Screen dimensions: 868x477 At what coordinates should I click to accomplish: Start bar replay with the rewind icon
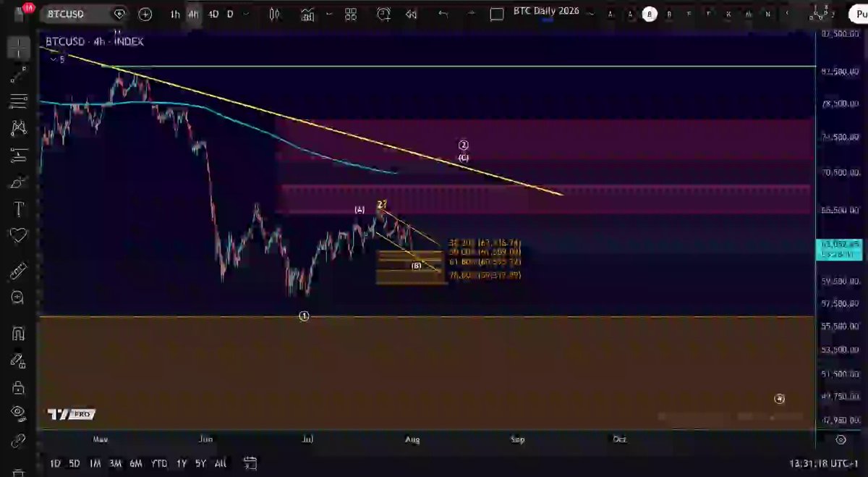point(411,14)
